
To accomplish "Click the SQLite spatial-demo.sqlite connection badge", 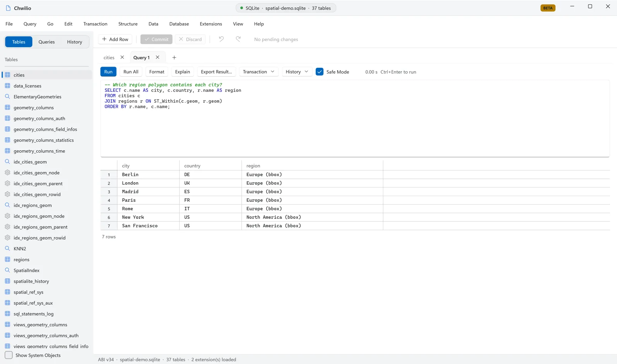I will click(x=285, y=8).
